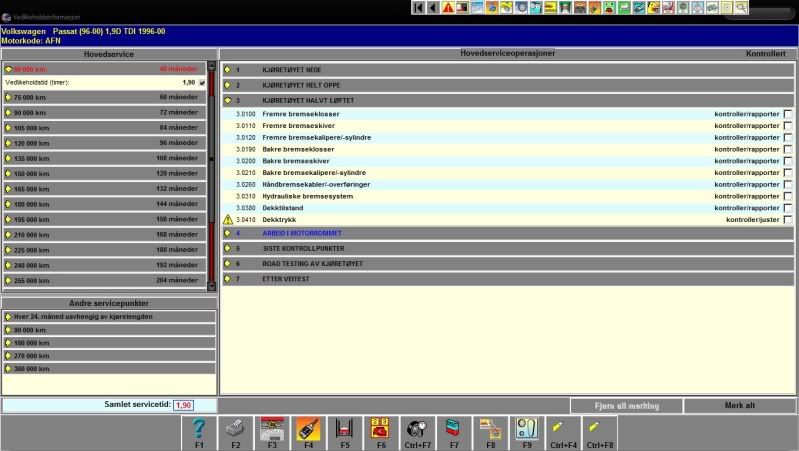799x451 pixels.
Task: Select the 75 000 km service interval
Action: [100, 98]
